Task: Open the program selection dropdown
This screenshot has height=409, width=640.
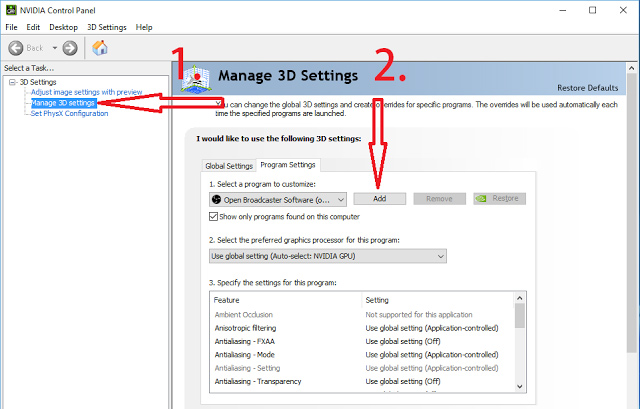Action: (340, 199)
